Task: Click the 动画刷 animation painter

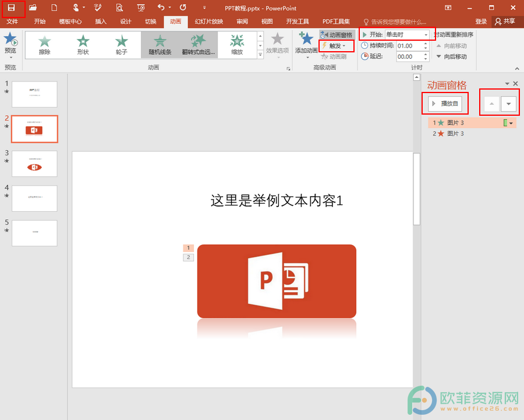Action: [334, 57]
